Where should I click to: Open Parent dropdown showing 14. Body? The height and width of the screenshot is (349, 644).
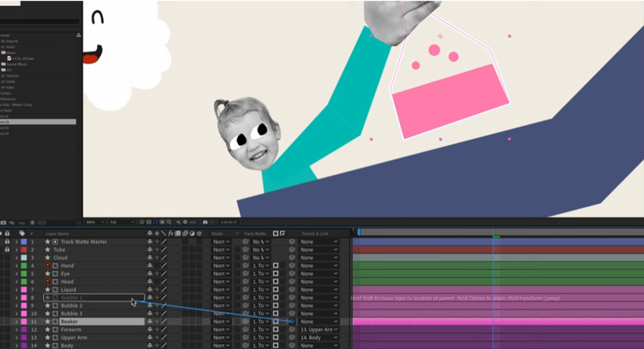(x=319, y=338)
